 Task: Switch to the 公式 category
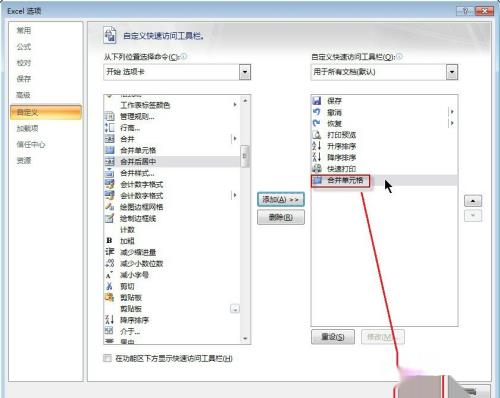pyautogui.click(x=24, y=47)
